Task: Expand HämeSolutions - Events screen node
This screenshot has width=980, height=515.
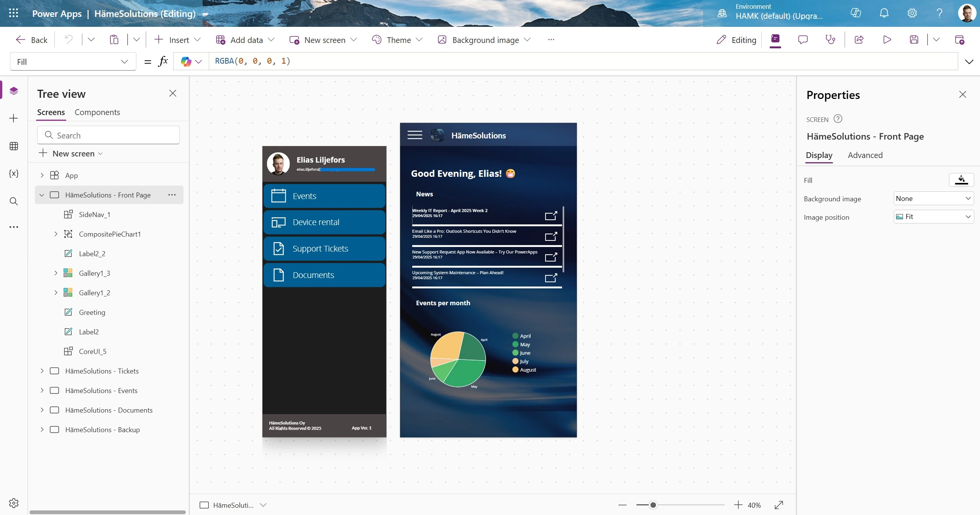Action: [x=42, y=390]
